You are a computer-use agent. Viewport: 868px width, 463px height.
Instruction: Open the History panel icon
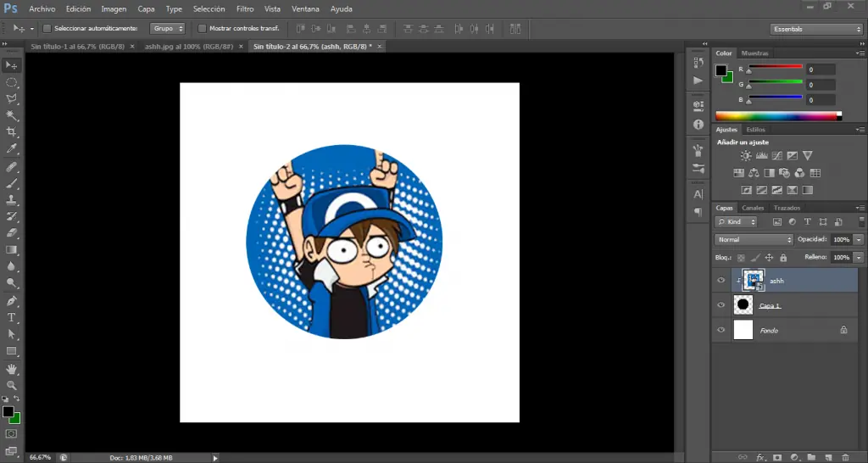coord(698,63)
